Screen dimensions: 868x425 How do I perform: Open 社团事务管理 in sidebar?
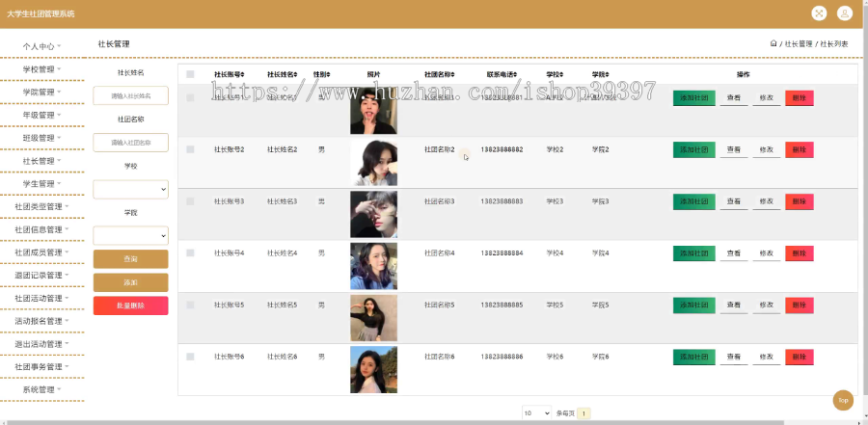point(42,366)
